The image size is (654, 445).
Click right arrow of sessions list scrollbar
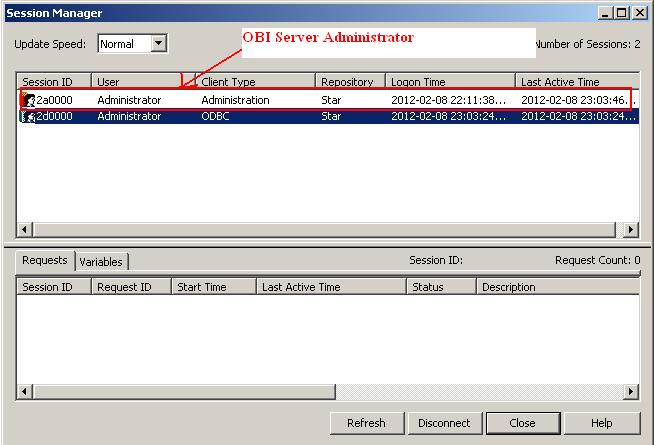[x=631, y=230]
